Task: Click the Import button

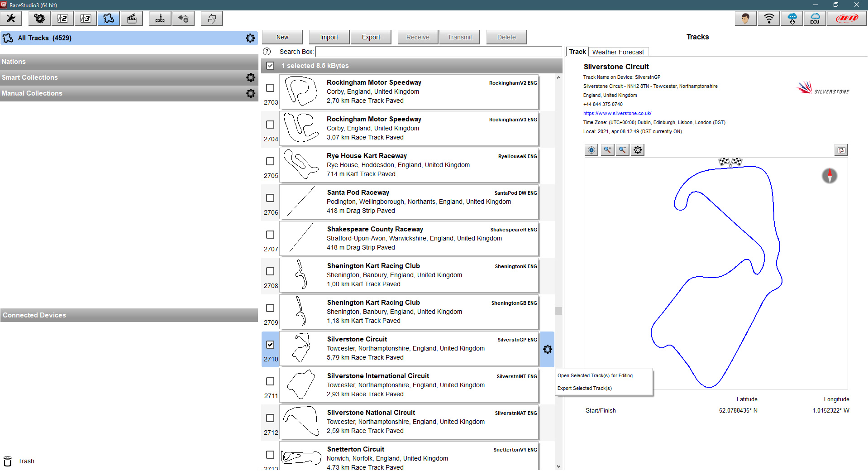Action: (x=329, y=37)
